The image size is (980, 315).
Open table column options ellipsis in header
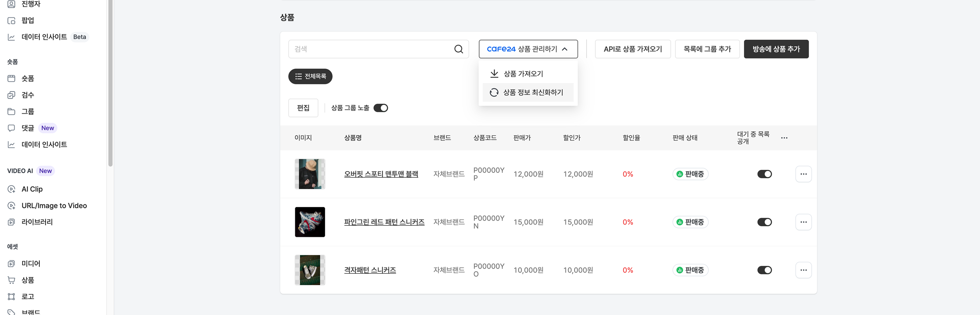(784, 138)
